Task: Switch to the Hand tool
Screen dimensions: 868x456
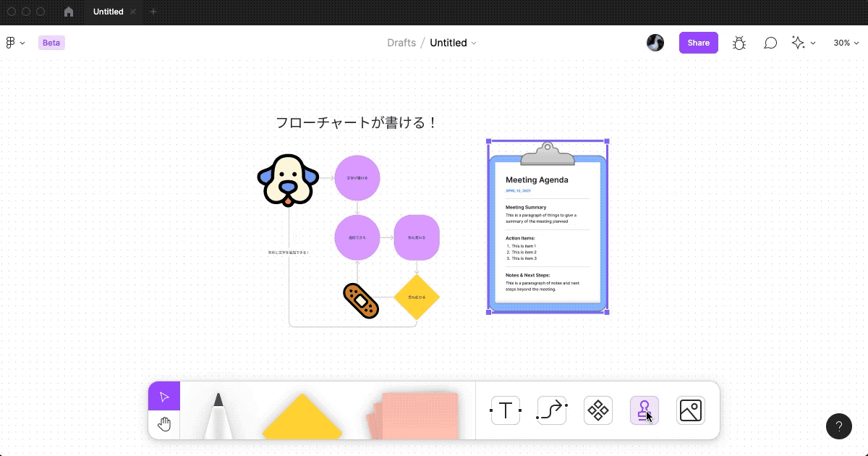Action: pos(164,424)
